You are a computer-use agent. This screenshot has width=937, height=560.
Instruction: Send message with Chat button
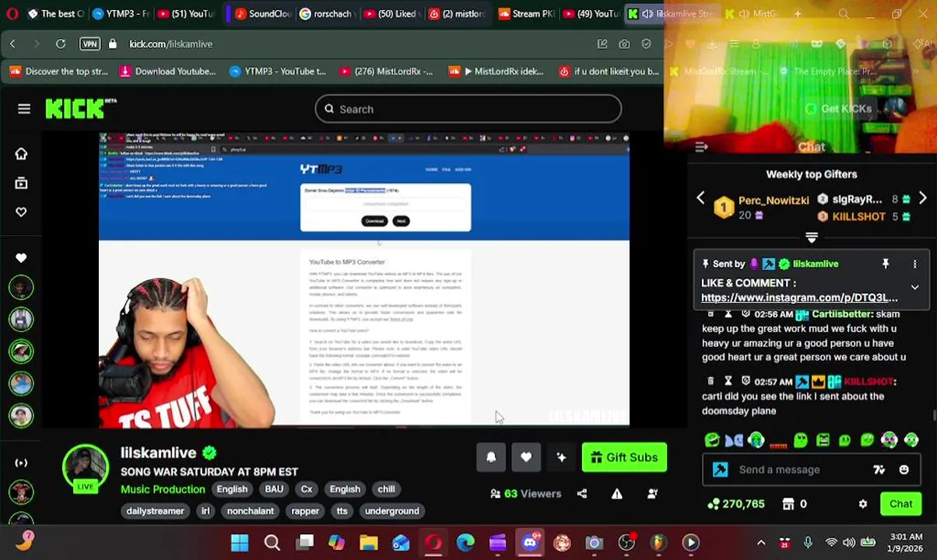pyautogui.click(x=900, y=504)
